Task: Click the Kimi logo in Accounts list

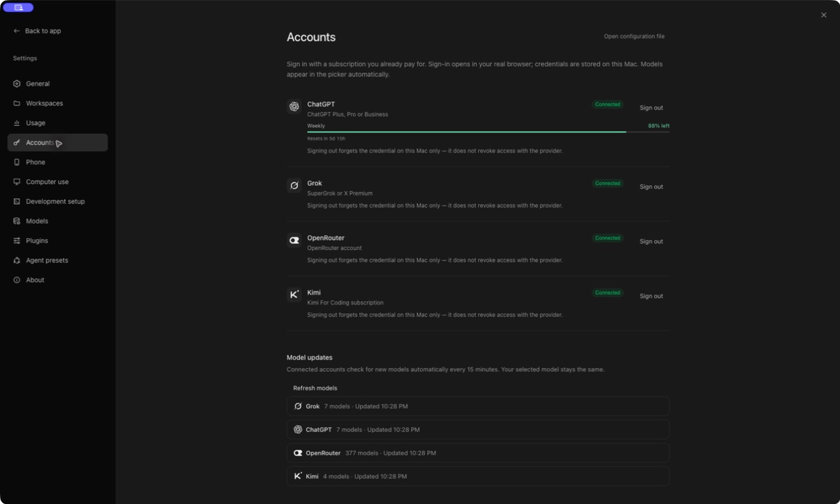Action: coord(294,295)
